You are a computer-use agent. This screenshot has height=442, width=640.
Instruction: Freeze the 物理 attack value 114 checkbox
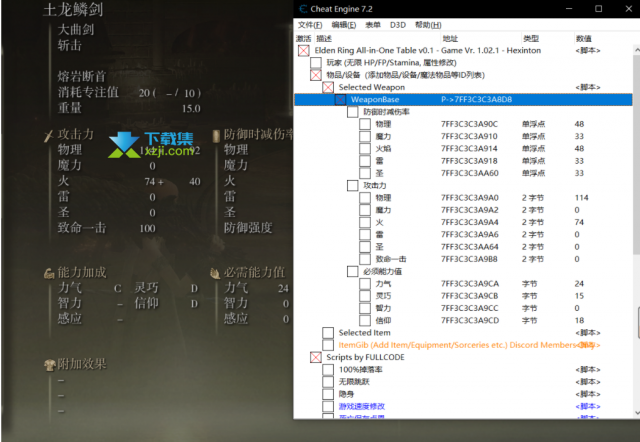pos(365,198)
